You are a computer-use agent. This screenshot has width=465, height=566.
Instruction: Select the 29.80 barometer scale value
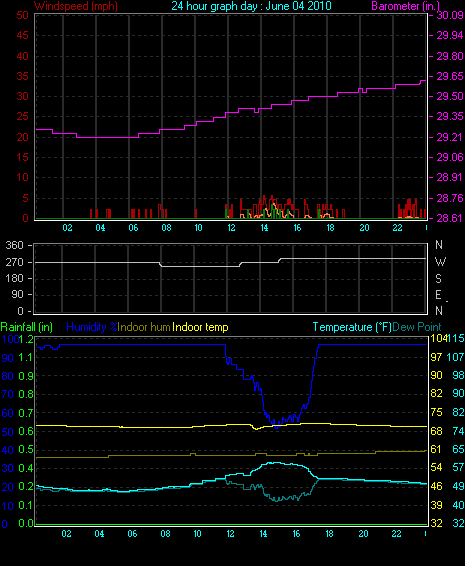point(450,56)
